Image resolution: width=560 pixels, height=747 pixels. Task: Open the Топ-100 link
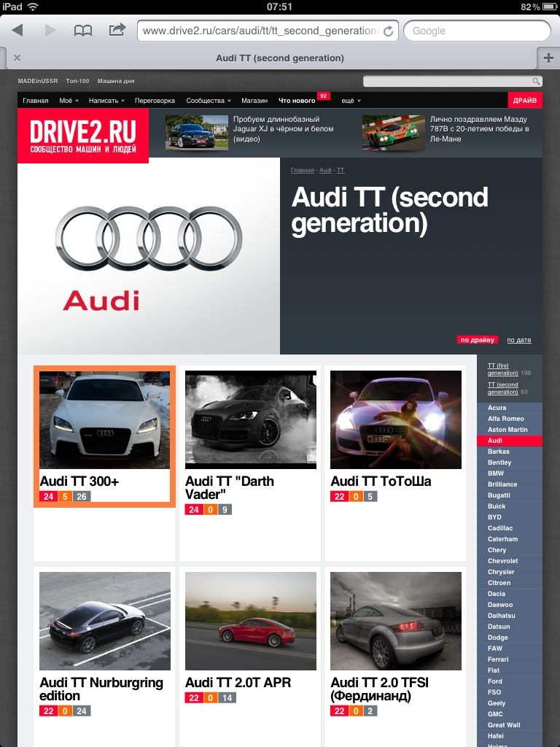(77, 81)
